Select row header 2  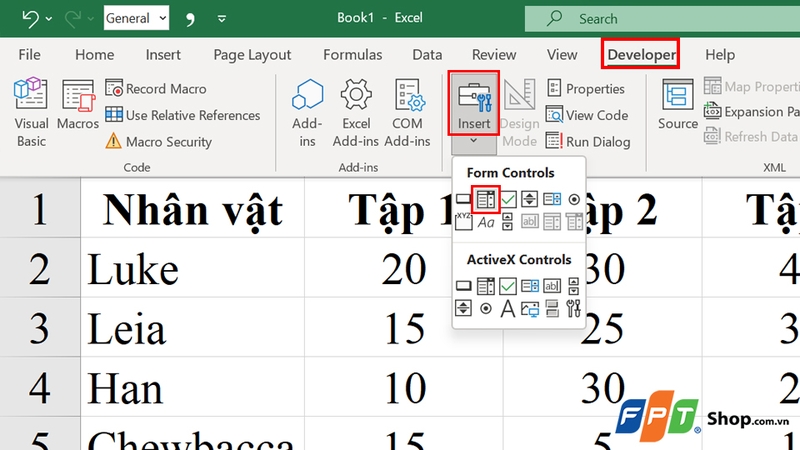40,268
